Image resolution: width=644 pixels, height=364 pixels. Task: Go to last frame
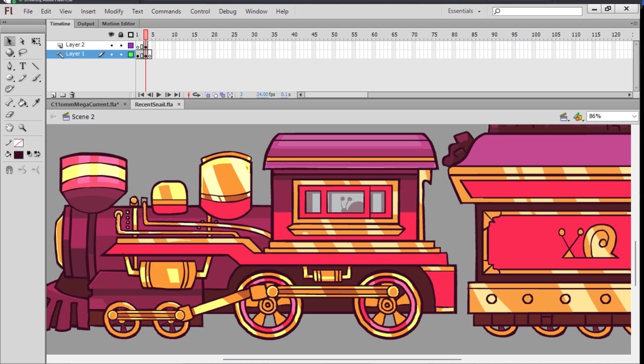point(177,94)
